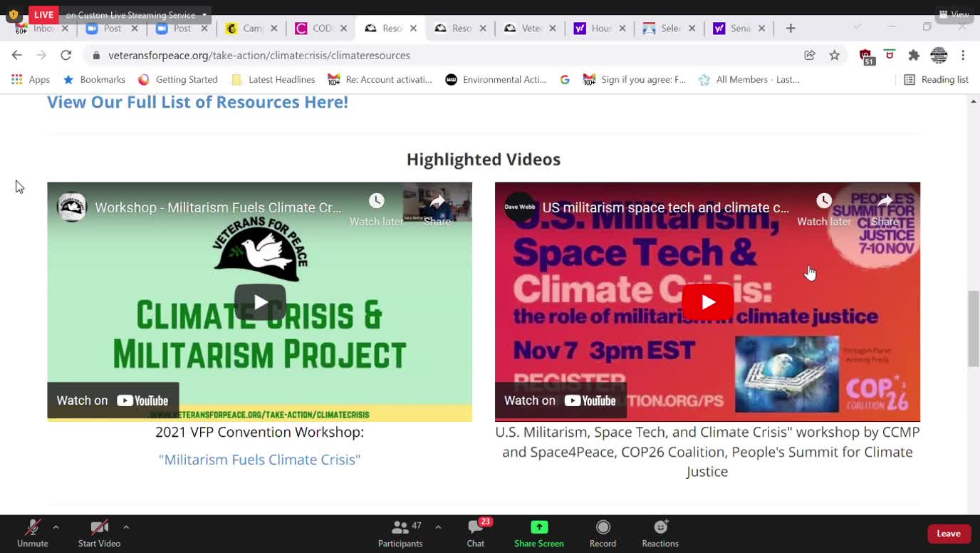980x553 pixels.
Task: Open the Custom Live Streaming Service dropdown
Action: (135, 15)
